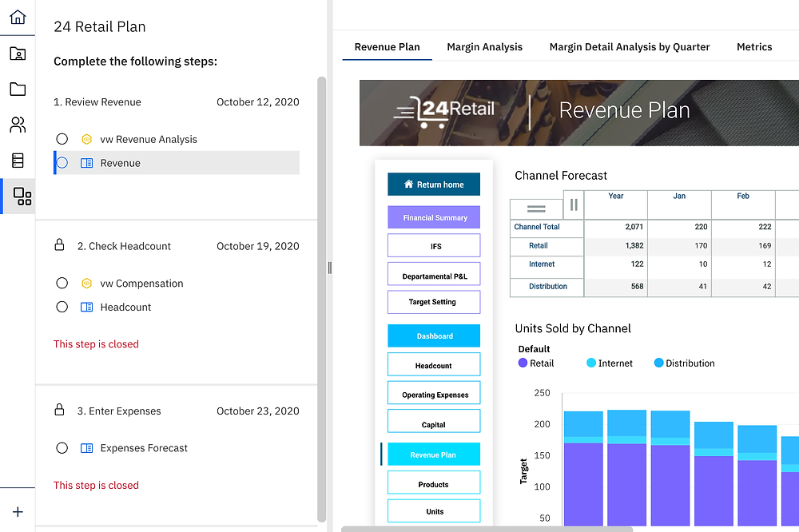Open the applications and plans sidebar icon
Image resolution: width=799 pixels, height=532 pixels.
(22, 197)
